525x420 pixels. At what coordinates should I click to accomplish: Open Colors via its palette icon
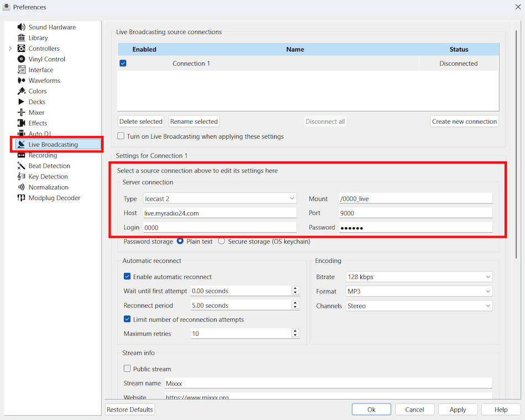(x=22, y=91)
